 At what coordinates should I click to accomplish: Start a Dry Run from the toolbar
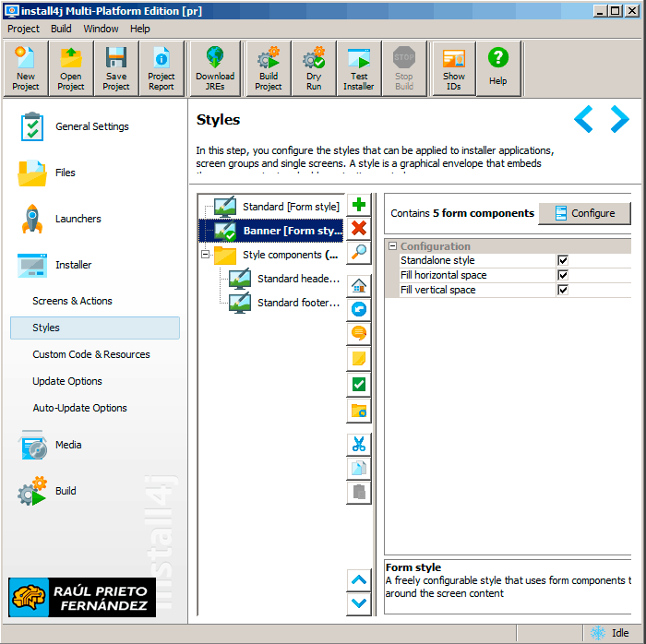point(314,68)
